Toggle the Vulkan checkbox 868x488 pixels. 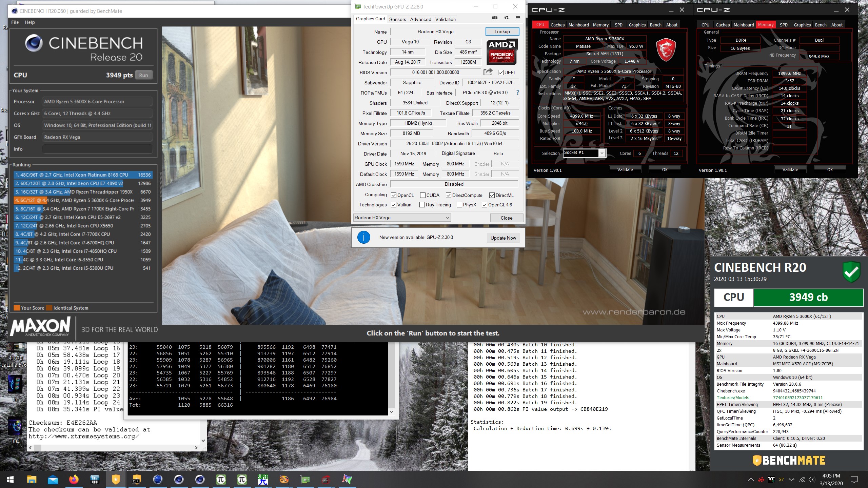tap(394, 205)
